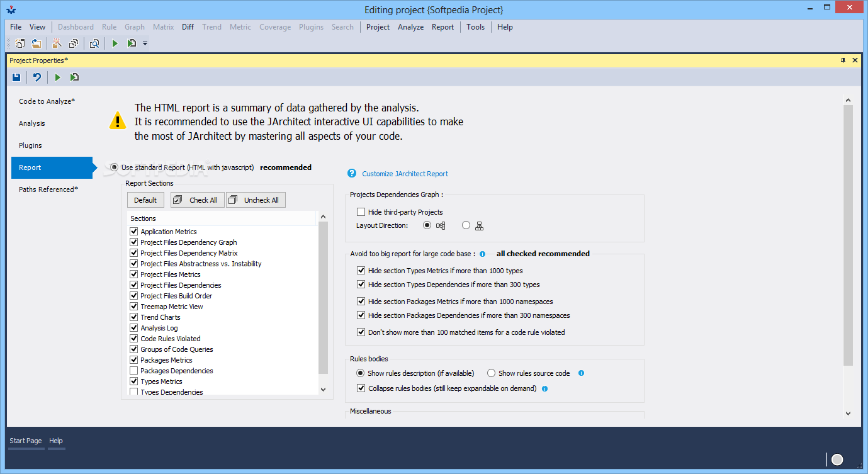Click info icon beside Show rules source code
The height and width of the screenshot is (474, 868).
[x=581, y=373]
